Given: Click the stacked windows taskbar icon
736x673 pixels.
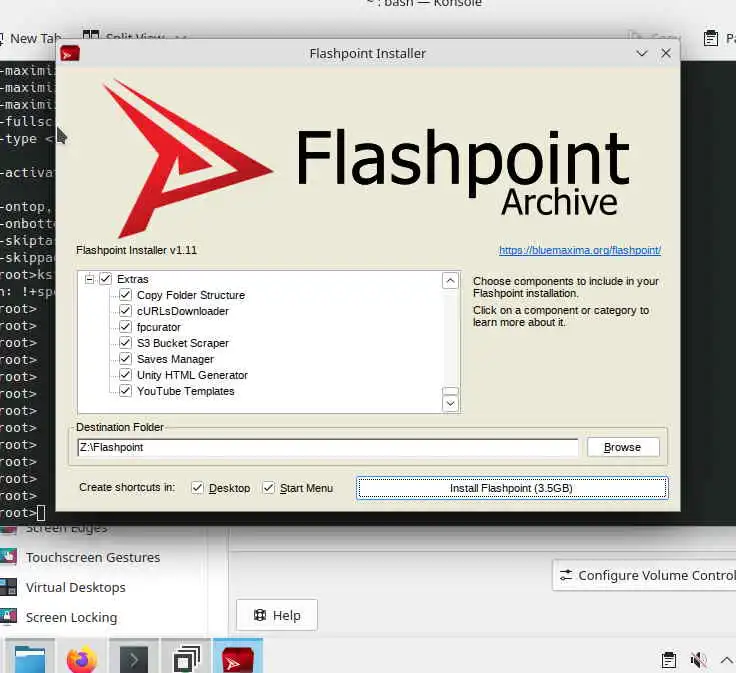Looking at the screenshot, I should 187,659.
